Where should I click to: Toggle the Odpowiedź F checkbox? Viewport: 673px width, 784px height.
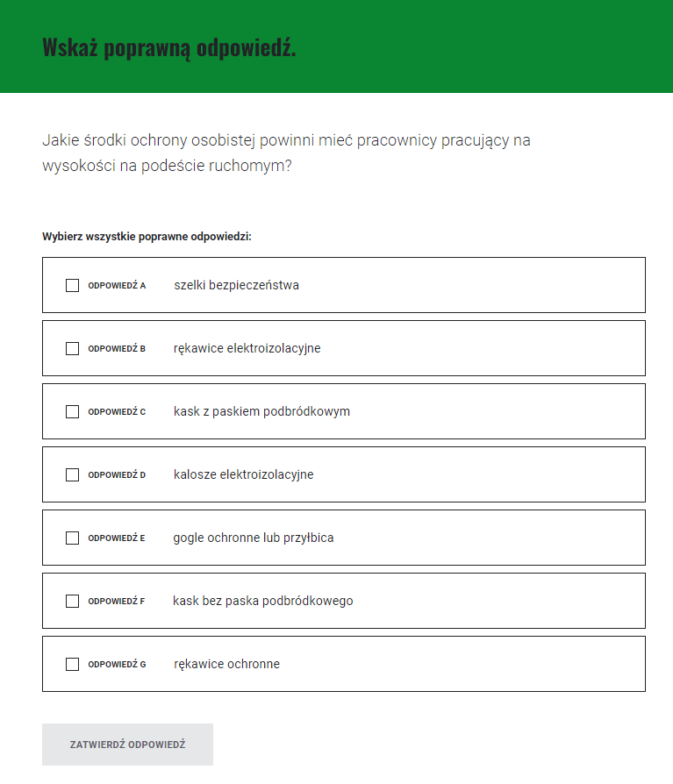[x=72, y=601]
